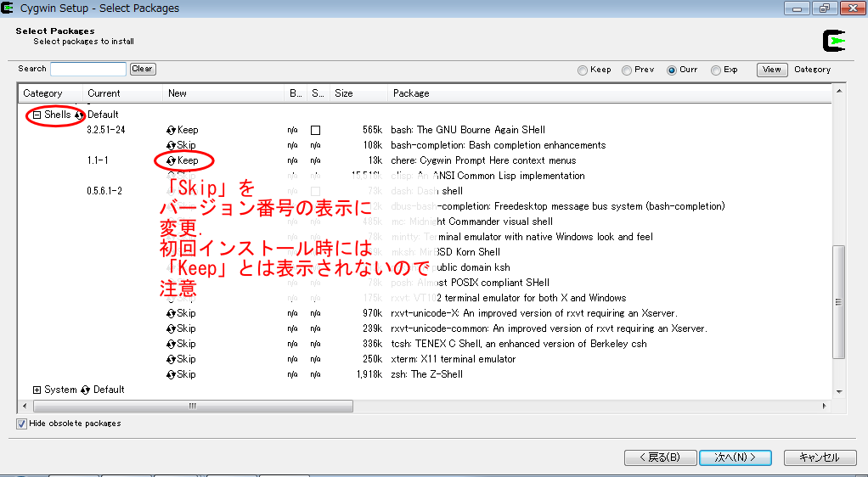Click the horizontal scrollbar right arrow
This screenshot has height=477, width=868.
point(825,407)
